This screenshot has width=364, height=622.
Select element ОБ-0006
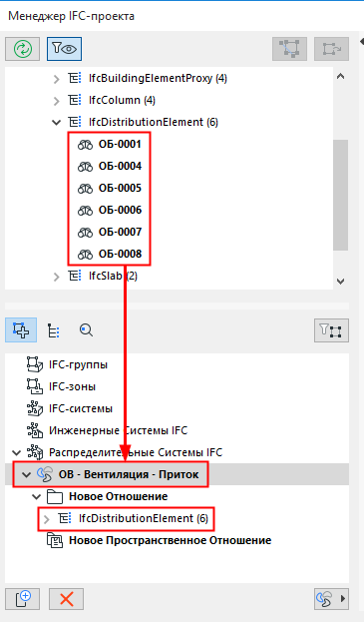120,210
